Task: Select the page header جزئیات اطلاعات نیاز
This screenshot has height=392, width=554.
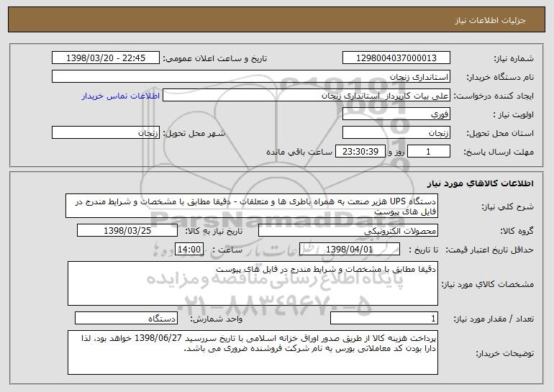Action: [x=490, y=20]
